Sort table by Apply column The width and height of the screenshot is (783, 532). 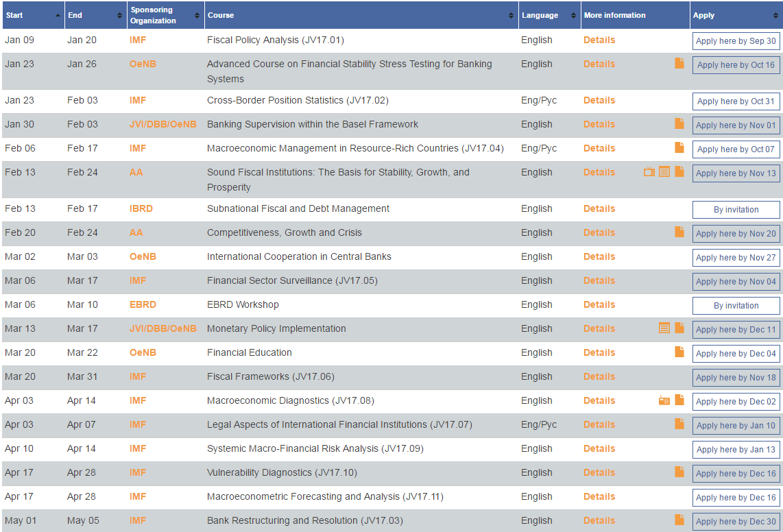(x=736, y=15)
